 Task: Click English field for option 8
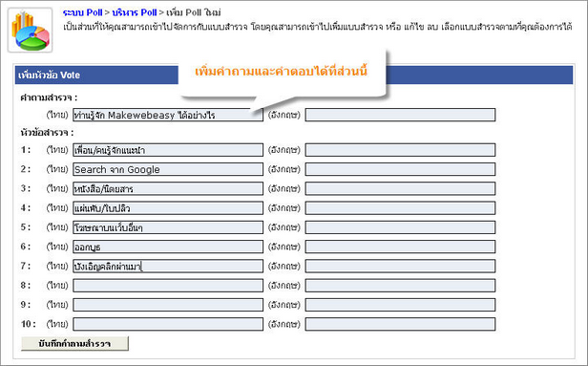(400, 286)
